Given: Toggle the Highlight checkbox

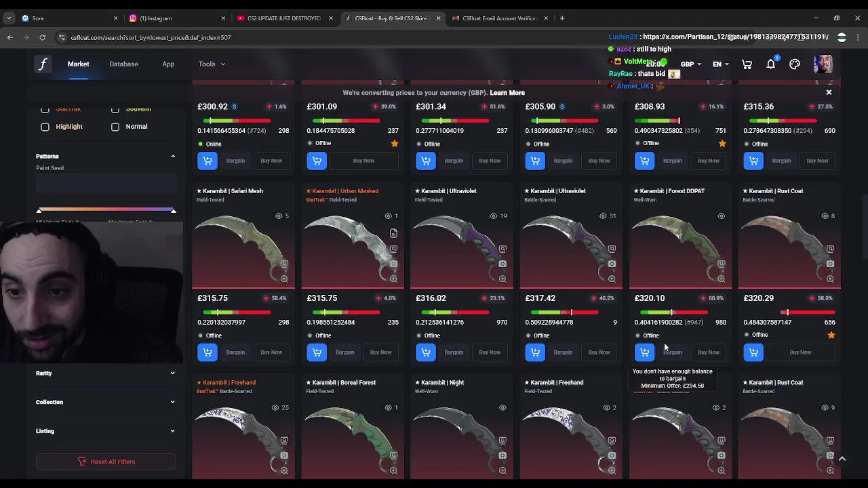Looking at the screenshot, I should click(x=45, y=127).
